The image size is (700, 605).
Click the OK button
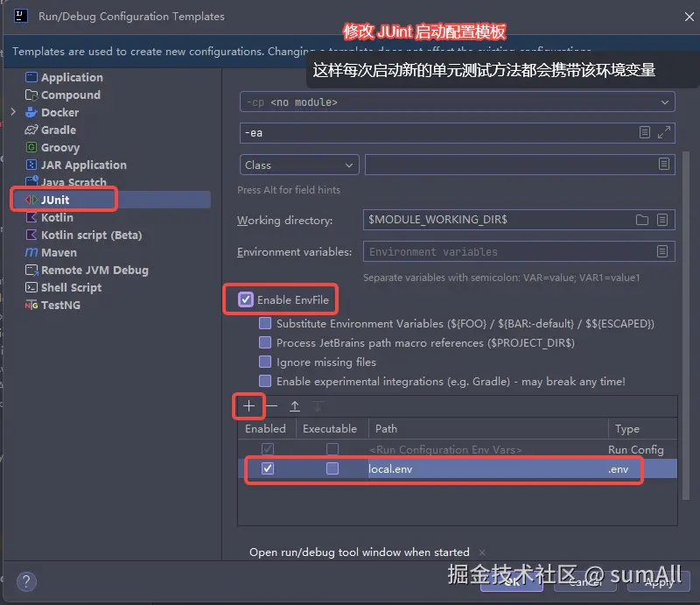(512, 582)
